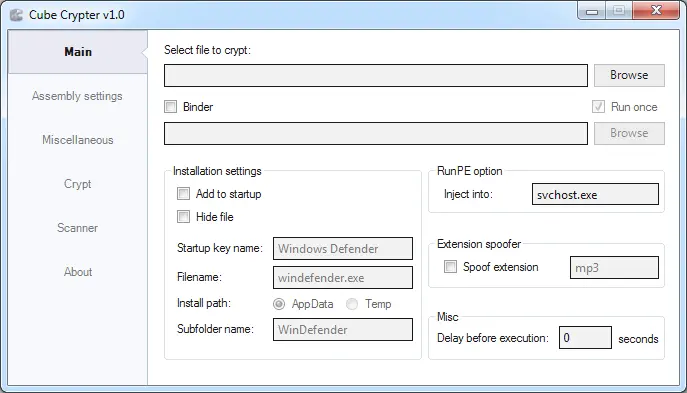This screenshot has width=687, height=393.
Task: Enable the Binder checkbox
Action: 170,106
